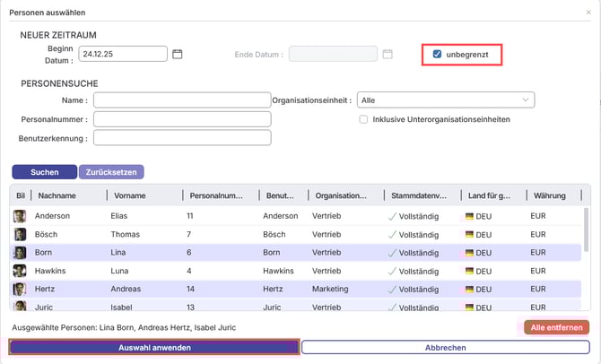The image size is (601, 364).
Task: Click into the Personalnummer input field
Action: 181,118
